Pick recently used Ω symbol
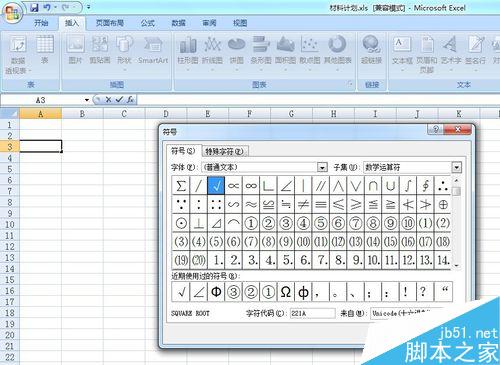500x365 pixels. pos(286,292)
